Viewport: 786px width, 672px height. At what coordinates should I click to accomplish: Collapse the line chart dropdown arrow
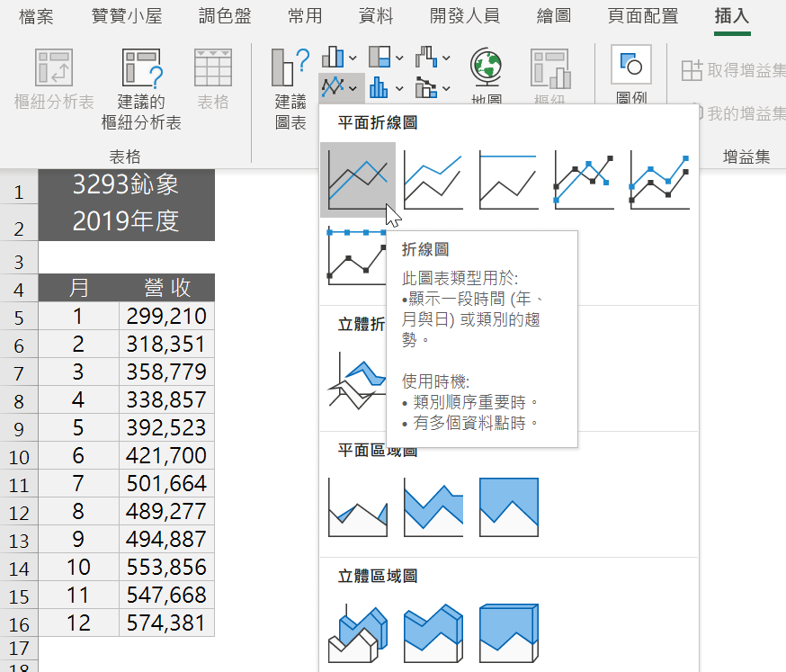[353, 88]
